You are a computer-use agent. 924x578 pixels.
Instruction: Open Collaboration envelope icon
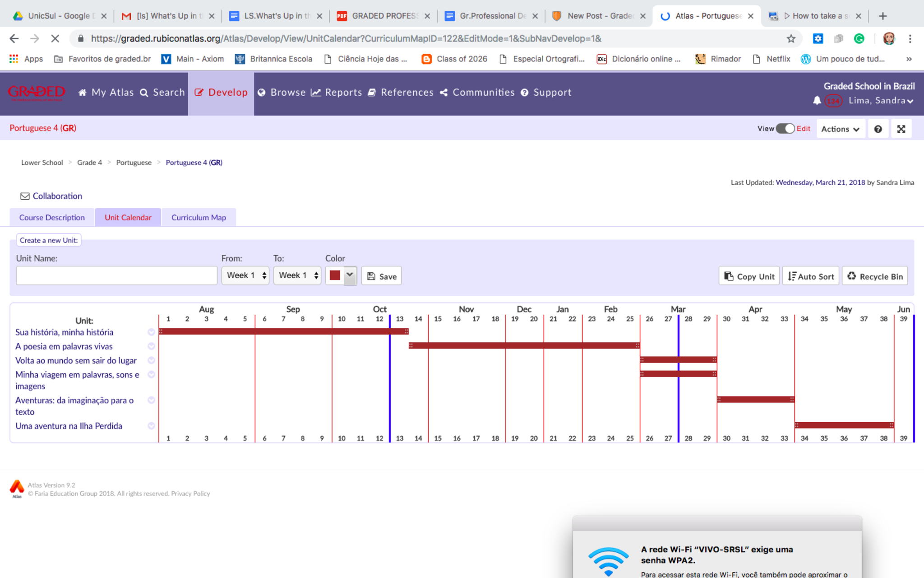coord(25,196)
